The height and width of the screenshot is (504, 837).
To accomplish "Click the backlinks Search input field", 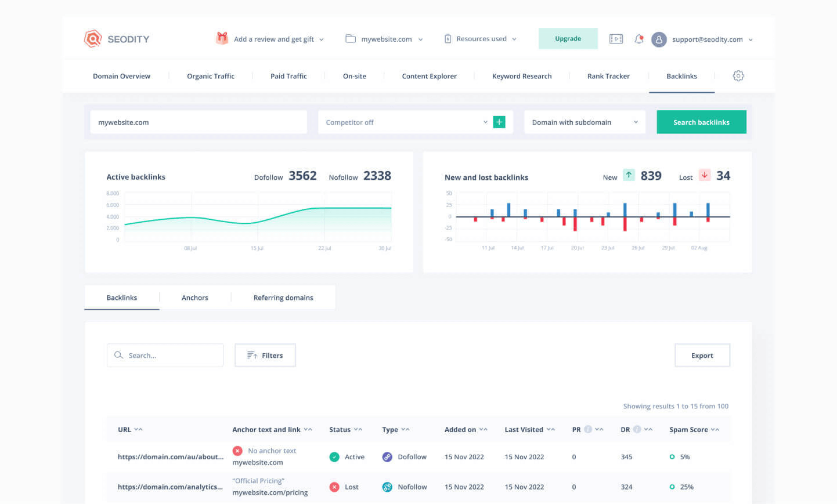I will (x=171, y=356).
